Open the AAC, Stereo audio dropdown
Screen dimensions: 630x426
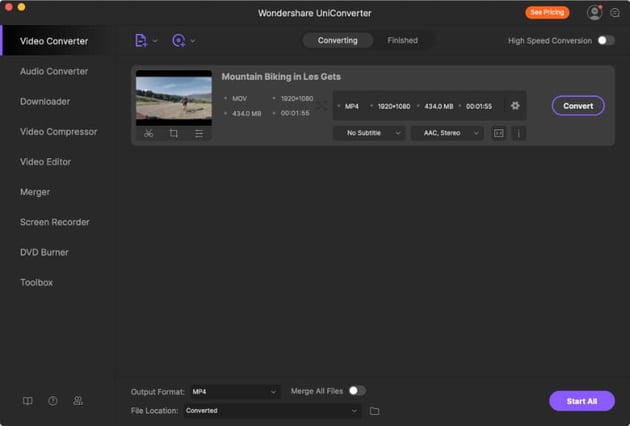(447, 133)
